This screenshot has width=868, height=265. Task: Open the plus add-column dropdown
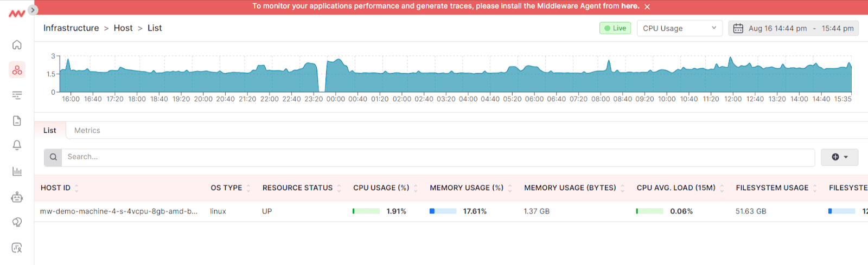[x=839, y=157]
